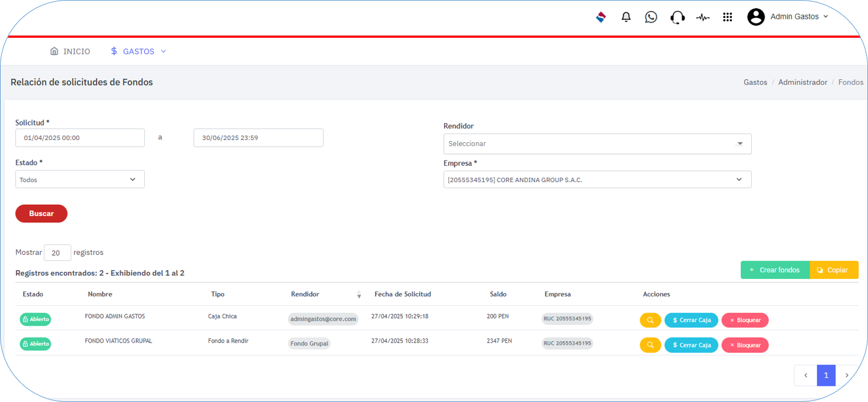Viewport: 868px width, 402px height.
Task: Bloquear the FONDO VIATICOS GRUPAL fund
Action: click(x=745, y=345)
